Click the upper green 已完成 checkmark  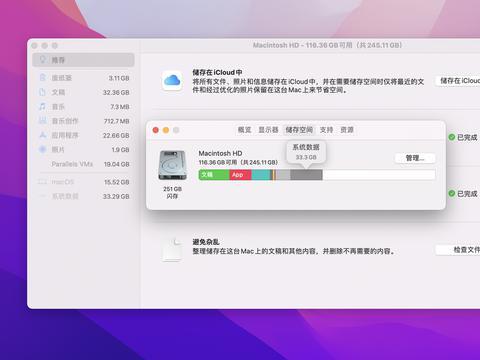point(452,137)
